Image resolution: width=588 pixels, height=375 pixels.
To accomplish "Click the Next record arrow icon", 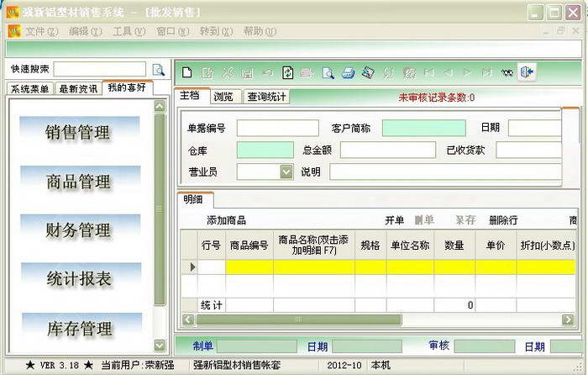I will pyautogui.click(x=467, y=72).
